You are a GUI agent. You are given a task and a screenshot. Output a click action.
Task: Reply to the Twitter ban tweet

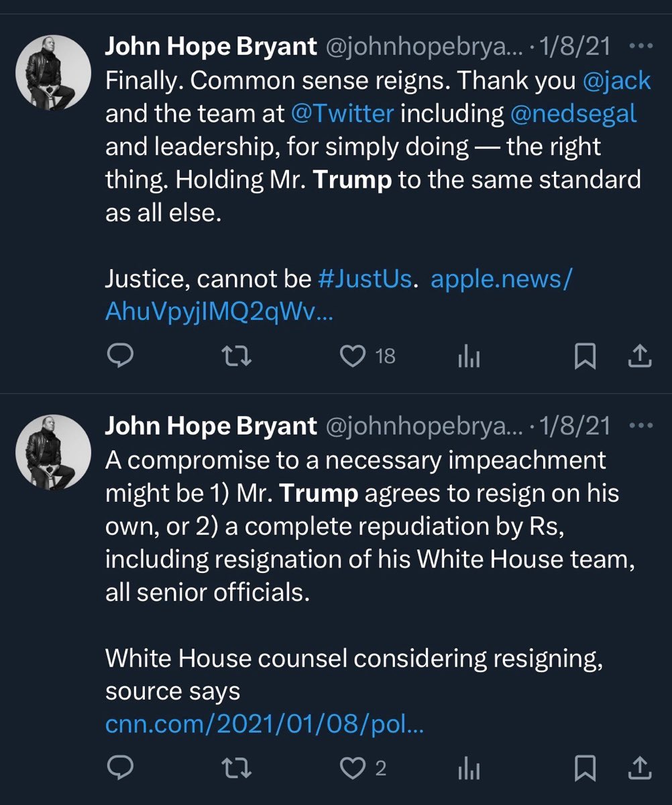[x=121, y=356]
